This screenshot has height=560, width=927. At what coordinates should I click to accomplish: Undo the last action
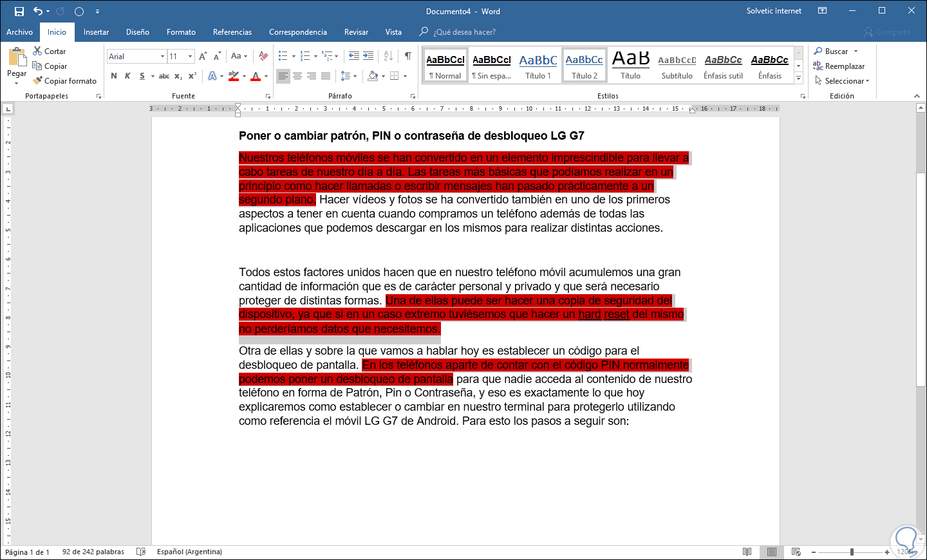pyautogui.click(x=38, y=11)
